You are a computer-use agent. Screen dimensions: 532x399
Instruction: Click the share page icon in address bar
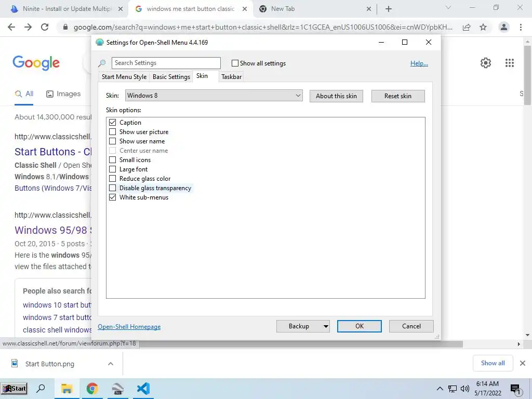[467, 28]
